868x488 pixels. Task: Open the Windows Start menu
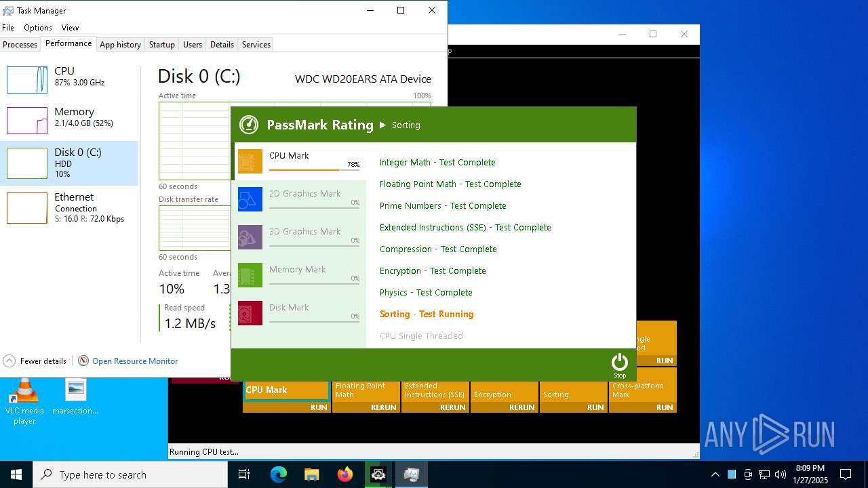[16, 474]
